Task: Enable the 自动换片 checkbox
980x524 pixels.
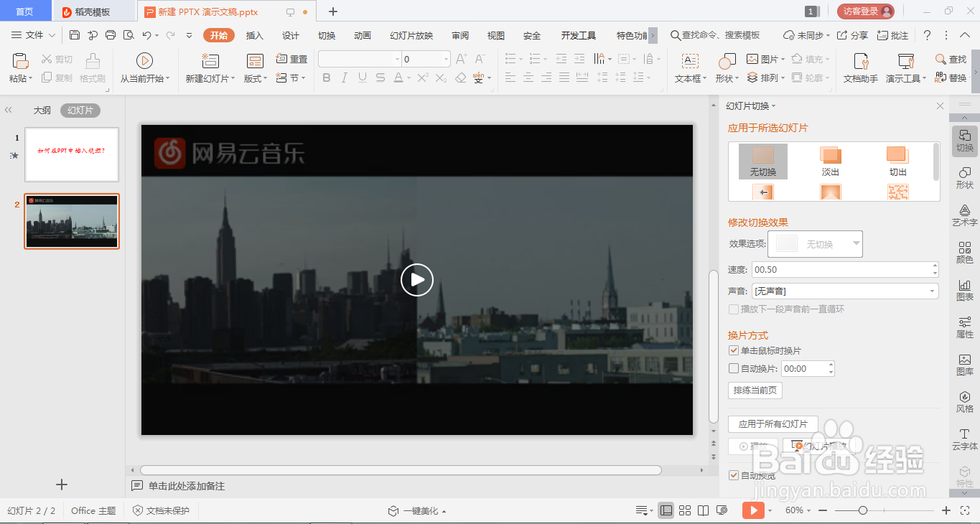Action: pos(734,369)
